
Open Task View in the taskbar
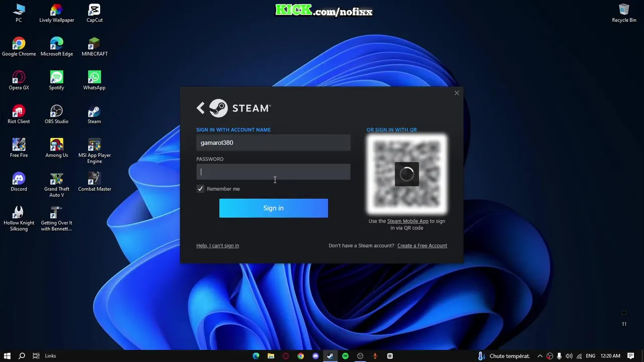[36, 356]
